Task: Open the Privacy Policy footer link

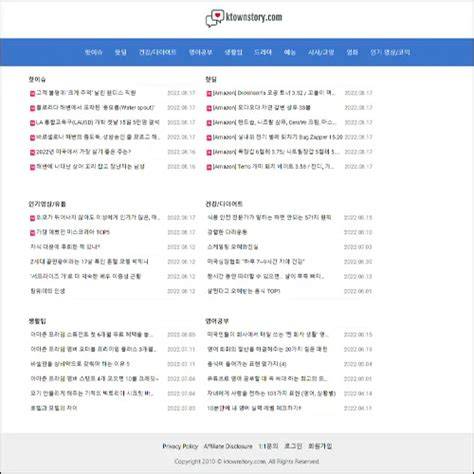Action: click(180, 446)
